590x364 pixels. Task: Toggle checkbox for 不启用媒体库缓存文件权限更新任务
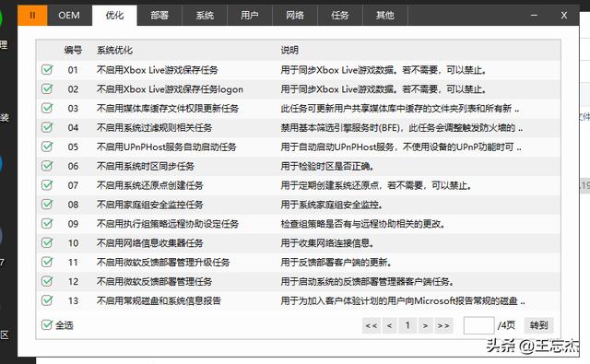coord(47,108)
